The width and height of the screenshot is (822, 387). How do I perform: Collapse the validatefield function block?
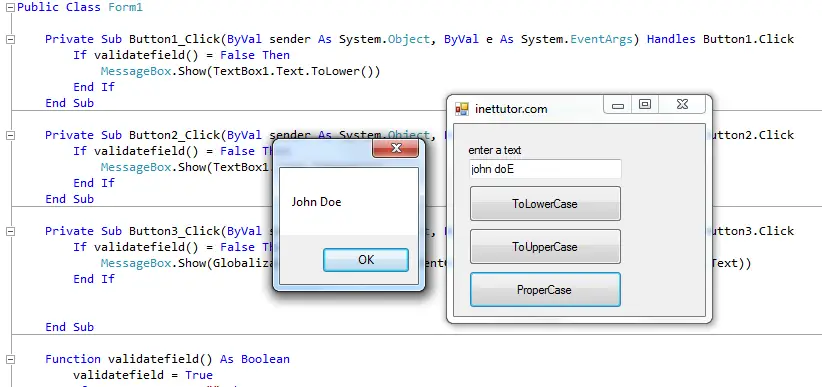10,359
